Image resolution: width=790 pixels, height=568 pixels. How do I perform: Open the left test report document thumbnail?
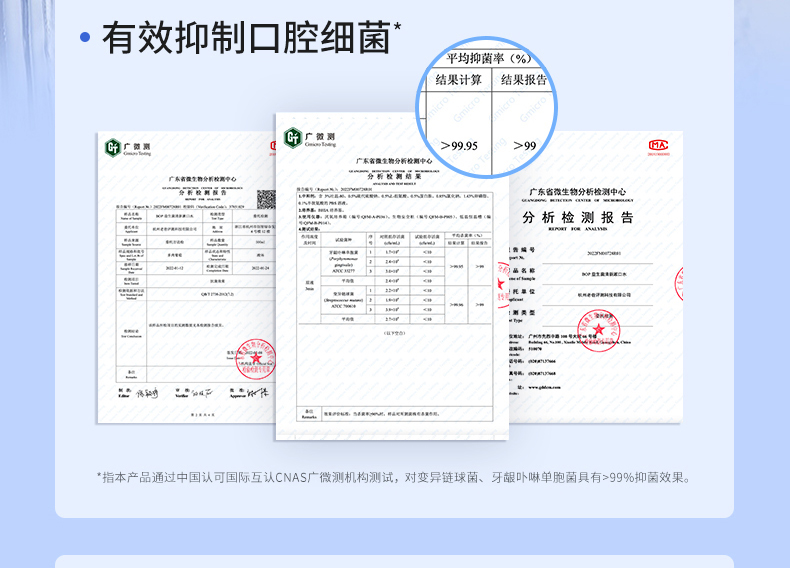187,277
